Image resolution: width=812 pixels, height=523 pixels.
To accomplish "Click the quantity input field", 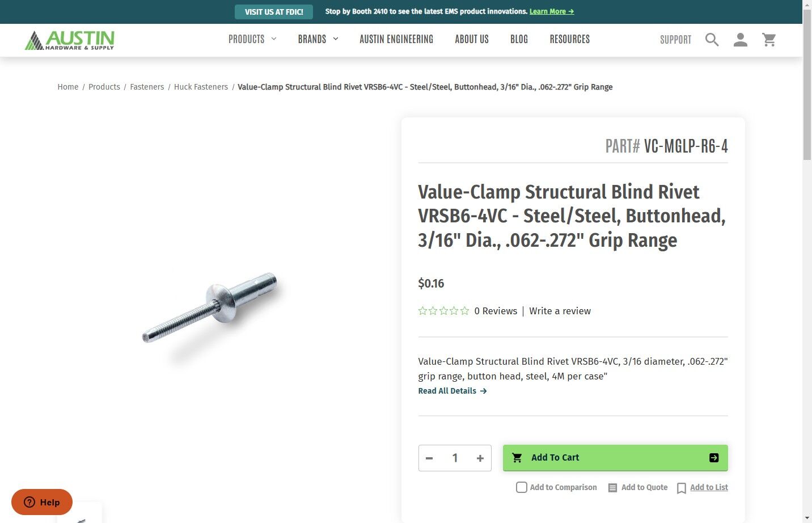I will click(x=455, y=458).
